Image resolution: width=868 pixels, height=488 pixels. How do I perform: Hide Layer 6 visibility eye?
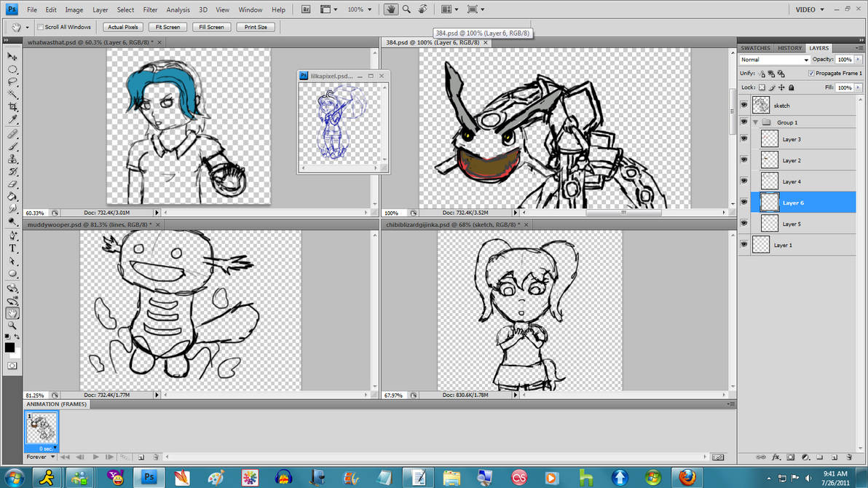[744, 202]
